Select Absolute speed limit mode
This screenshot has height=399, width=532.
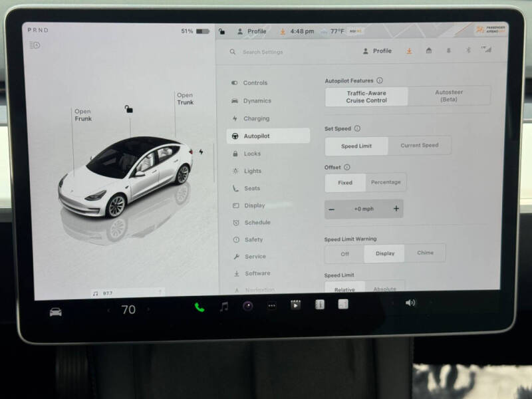[x=386, y=289]
